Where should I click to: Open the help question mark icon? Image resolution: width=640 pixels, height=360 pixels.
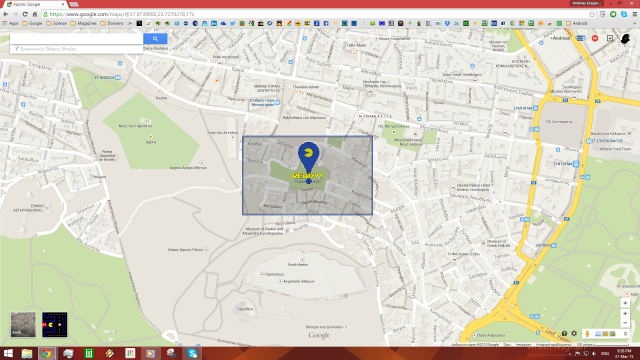click(564, 333)
